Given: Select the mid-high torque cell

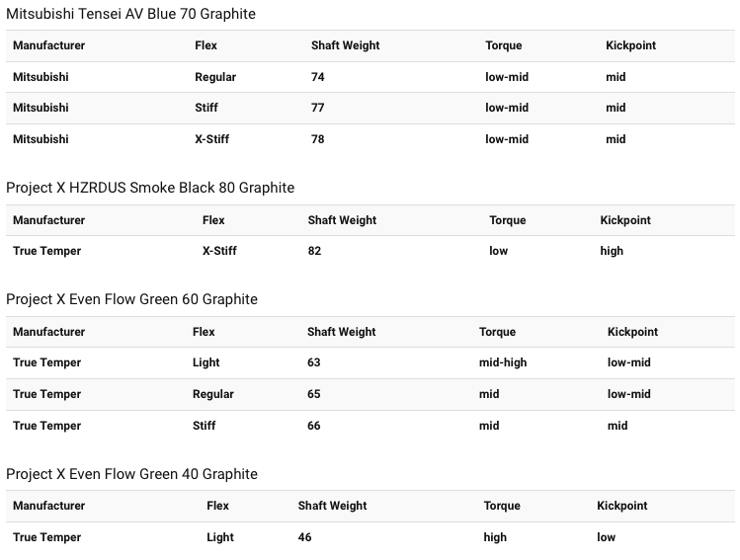Looking at the screenshot, I should (x=503, y=362).
